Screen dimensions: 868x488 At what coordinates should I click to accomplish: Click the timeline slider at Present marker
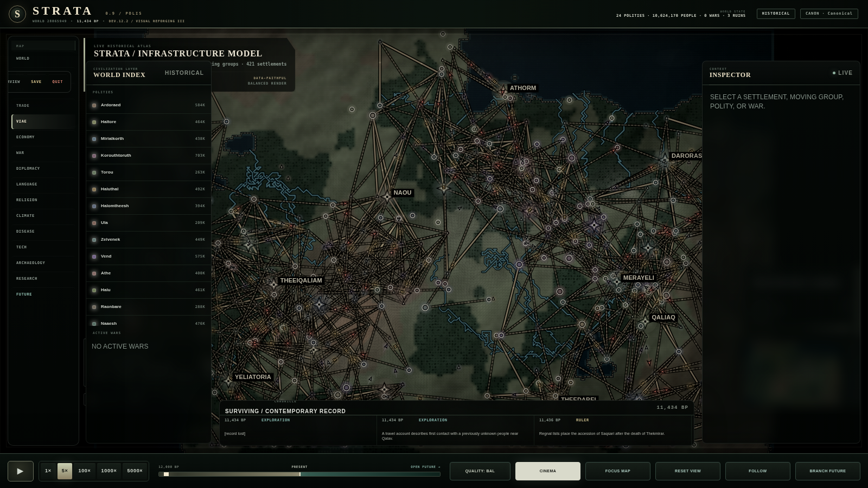[300, 474]
